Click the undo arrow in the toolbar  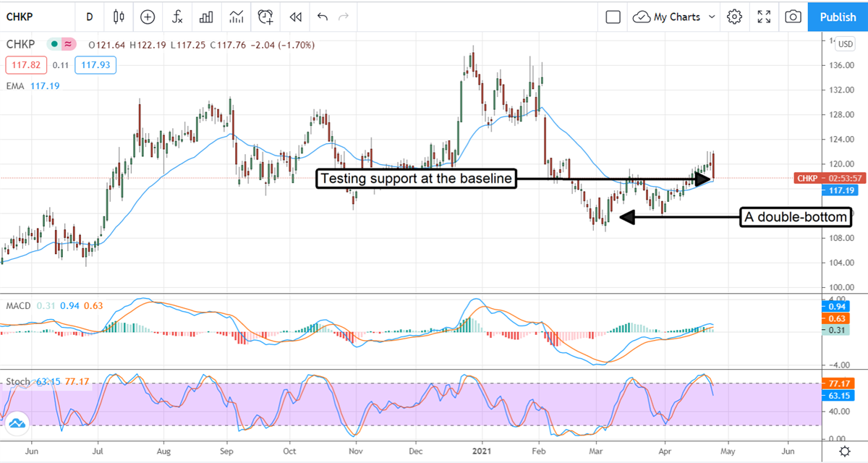point(323,17)
